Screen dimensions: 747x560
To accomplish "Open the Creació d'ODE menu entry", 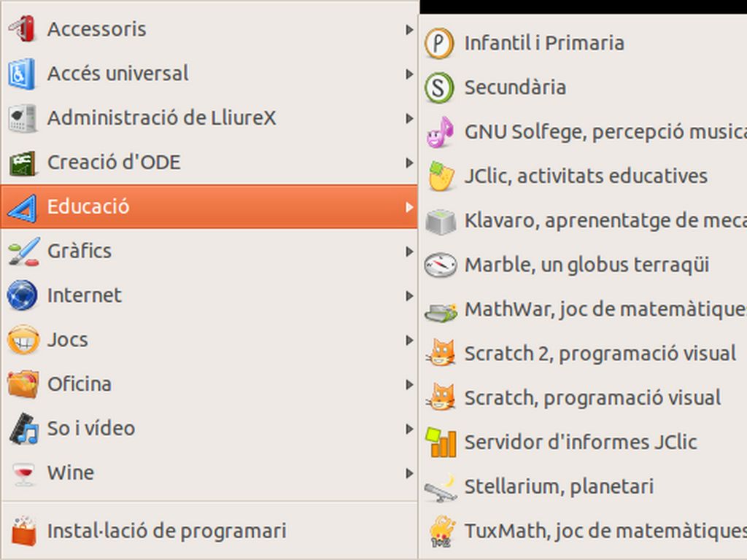I will 113,163.
